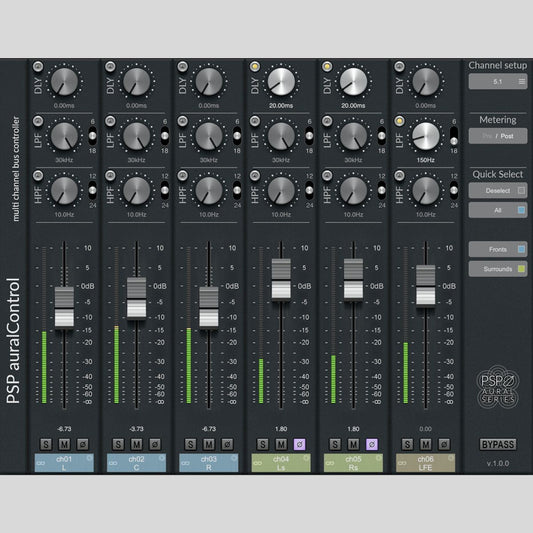Disable delay on channel ch04
The height and width of the screenshot is (533, 533).
(x=255, y=66)
